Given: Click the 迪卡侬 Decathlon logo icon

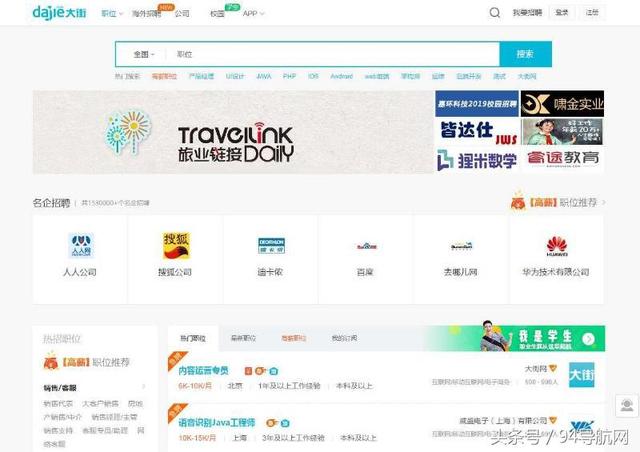Looking at the screenshot, I should [x=271, y=246].
